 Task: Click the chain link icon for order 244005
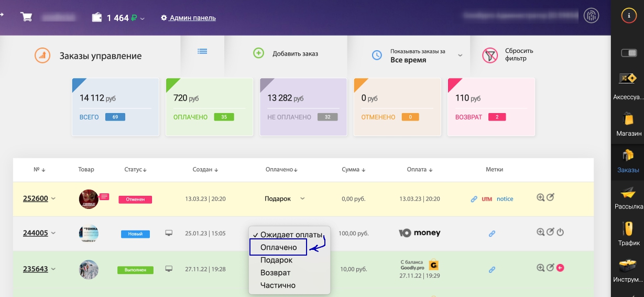click(x=492, y=234)
